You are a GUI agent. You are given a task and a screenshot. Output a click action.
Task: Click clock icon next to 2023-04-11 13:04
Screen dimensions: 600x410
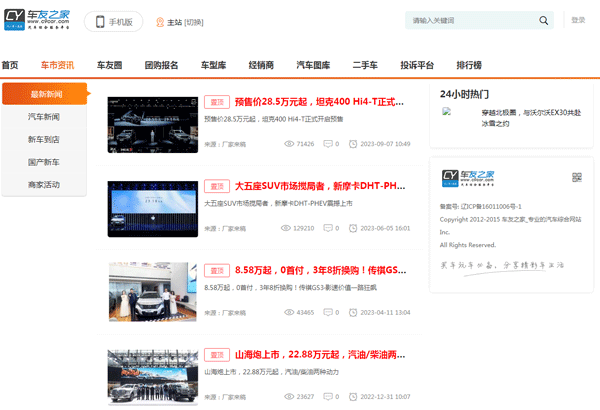(x=353, y=312)
